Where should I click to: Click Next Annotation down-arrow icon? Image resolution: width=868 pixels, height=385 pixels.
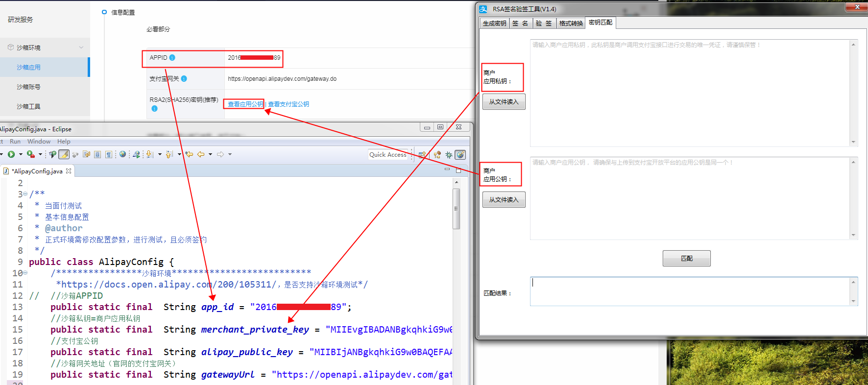149,154
